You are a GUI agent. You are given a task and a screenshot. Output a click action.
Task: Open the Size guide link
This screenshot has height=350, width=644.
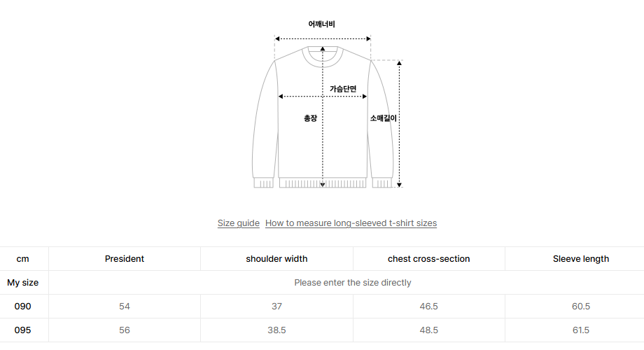239,223
